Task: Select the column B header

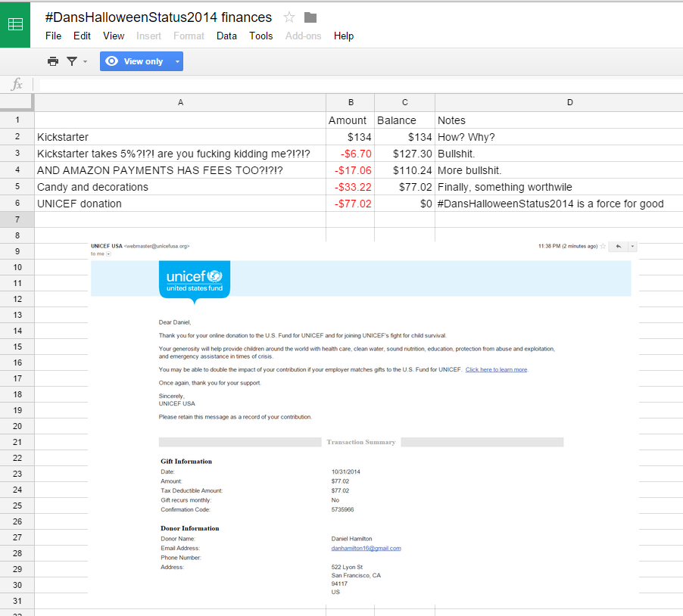Action: tap(350, 102)
